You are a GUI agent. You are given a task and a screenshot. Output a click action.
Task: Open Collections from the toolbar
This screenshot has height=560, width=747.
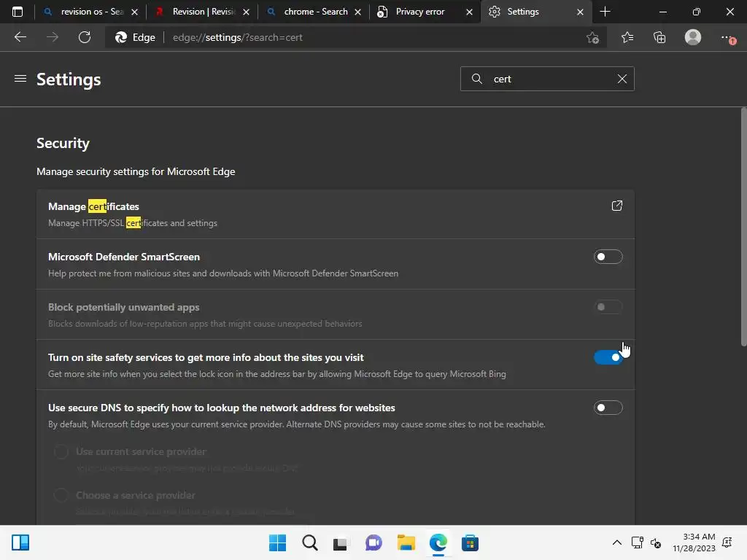(x=659, y=37)
